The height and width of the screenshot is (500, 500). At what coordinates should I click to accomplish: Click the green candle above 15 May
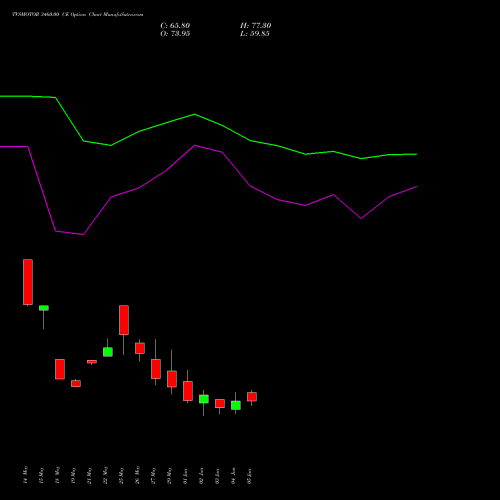point(44,308)
